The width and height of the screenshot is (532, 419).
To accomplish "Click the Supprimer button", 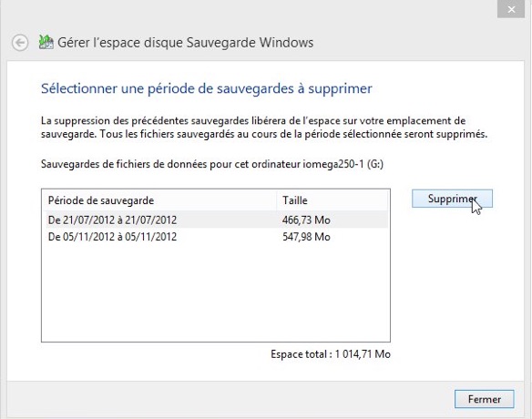I will click(x=452, y=199).
